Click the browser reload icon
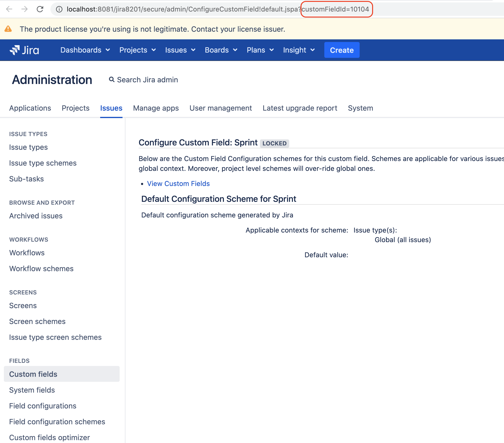The image size is (504, 443). (40, 9)
